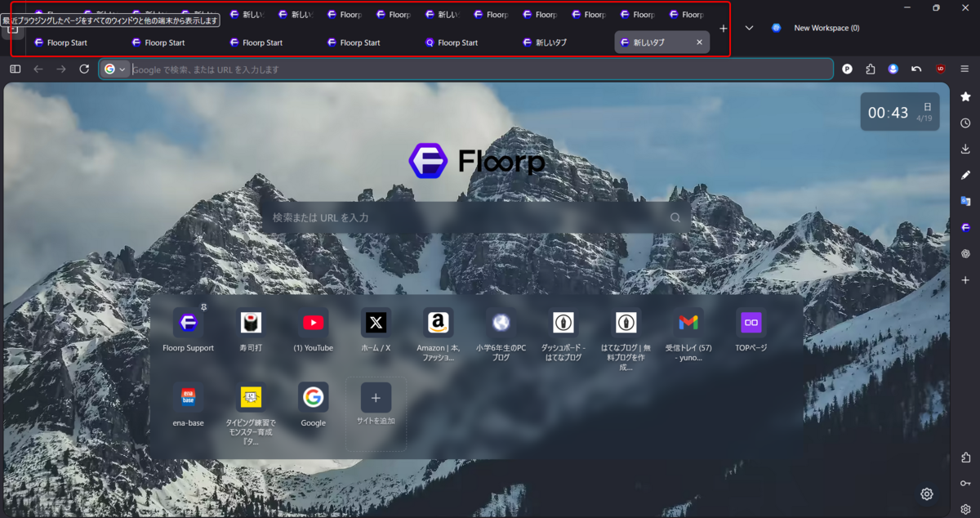Open the ena-base shortcut
Image resolution: width=980 pixels, height=518 pixels.
[x=188, y=405]
